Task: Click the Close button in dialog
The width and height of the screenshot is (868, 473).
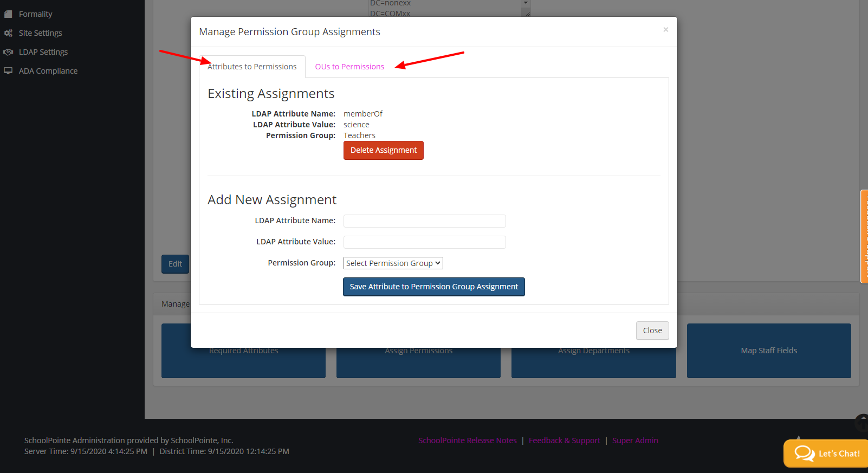Action: click(x=652, y=331)
